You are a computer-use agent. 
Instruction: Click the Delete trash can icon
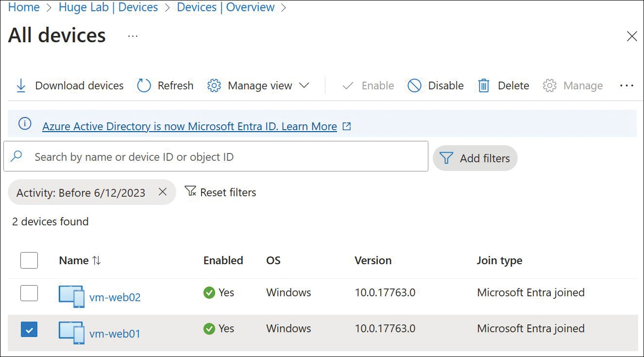pyautogui.click(x=484, y=86)
